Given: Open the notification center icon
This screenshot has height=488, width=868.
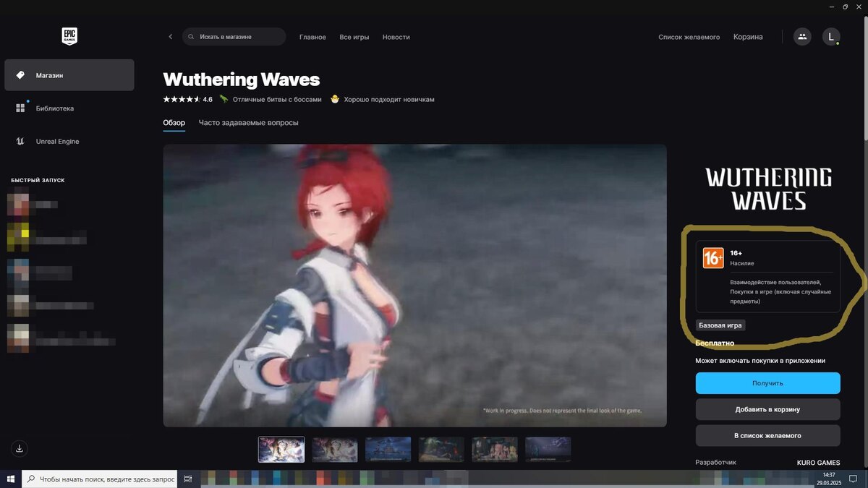Looking at the screenshot, I should tap(854, 479).
